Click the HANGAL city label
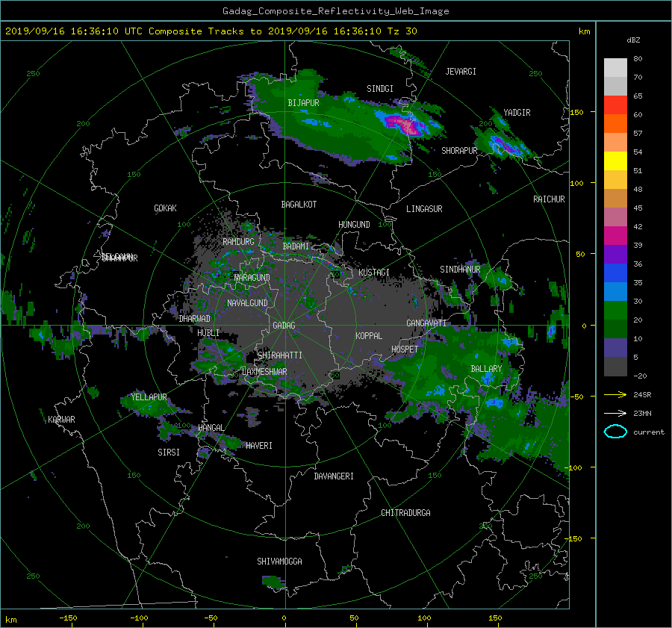This screenshot has width=672, height=628. [211, 428]
